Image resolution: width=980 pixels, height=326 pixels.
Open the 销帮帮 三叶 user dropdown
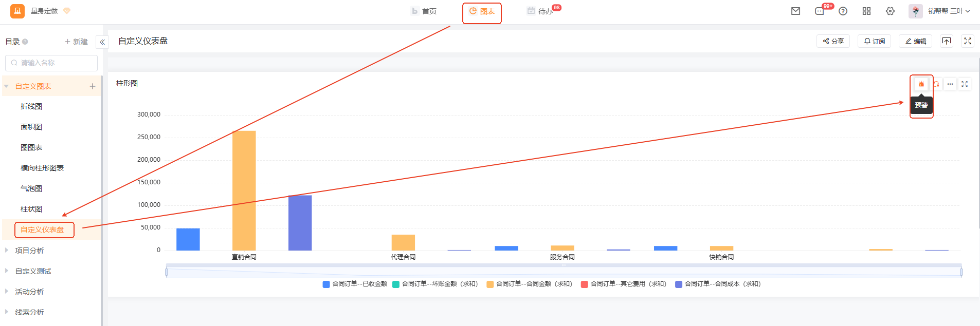pos(949,11)
